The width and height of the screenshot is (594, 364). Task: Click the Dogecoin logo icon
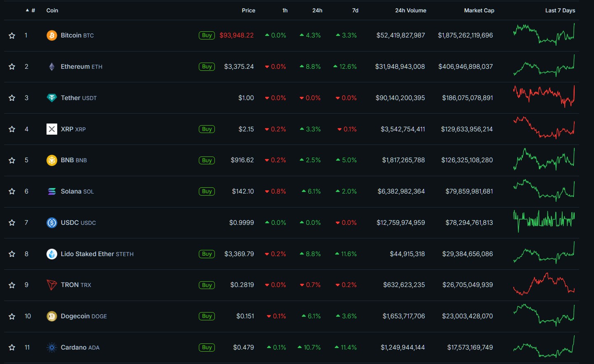tap(51, 316)
